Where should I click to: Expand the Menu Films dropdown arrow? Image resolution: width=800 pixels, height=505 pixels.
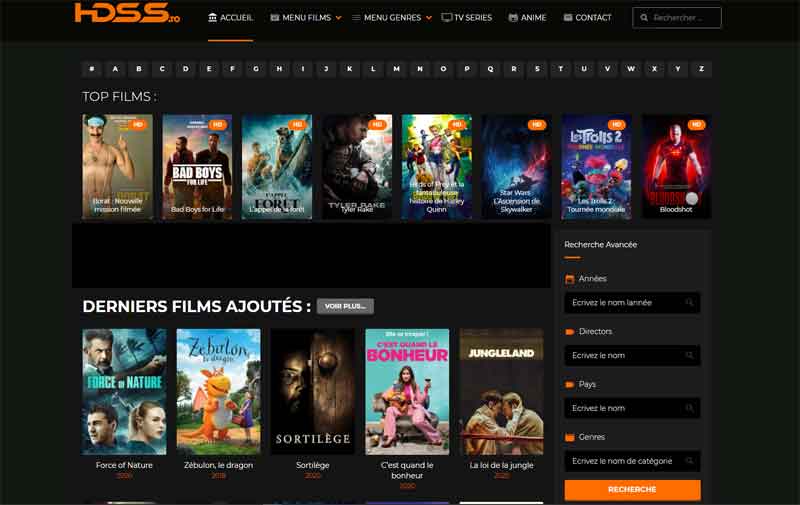(x=338, y=18)
